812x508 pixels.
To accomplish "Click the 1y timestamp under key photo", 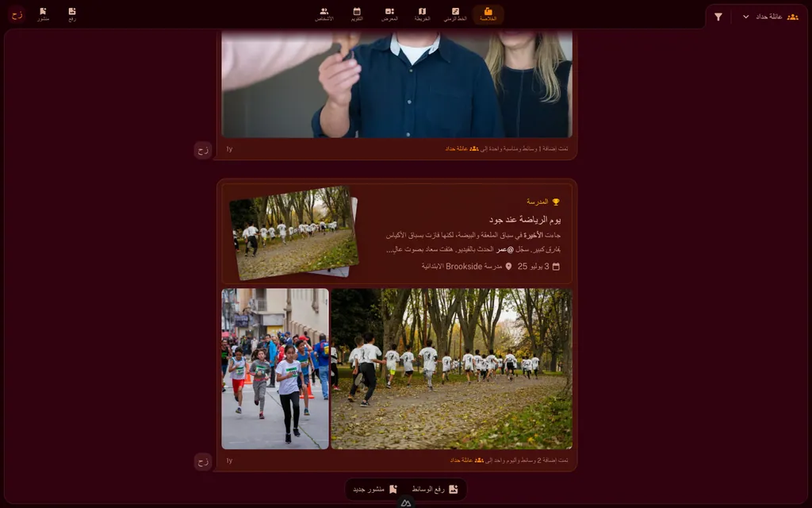I will pyautogui.click(x=229, y=149).
